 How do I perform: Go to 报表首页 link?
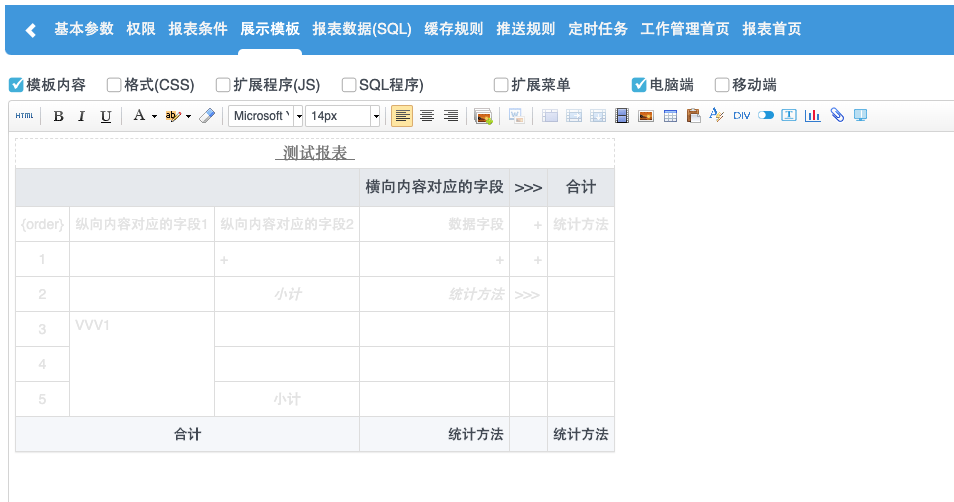(771, 29)
